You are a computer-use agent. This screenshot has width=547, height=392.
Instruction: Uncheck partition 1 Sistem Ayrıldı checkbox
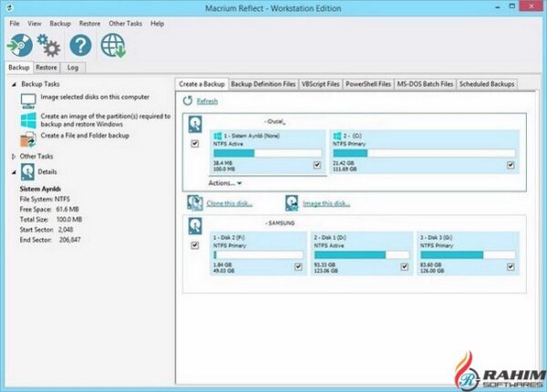coord(316,165)
